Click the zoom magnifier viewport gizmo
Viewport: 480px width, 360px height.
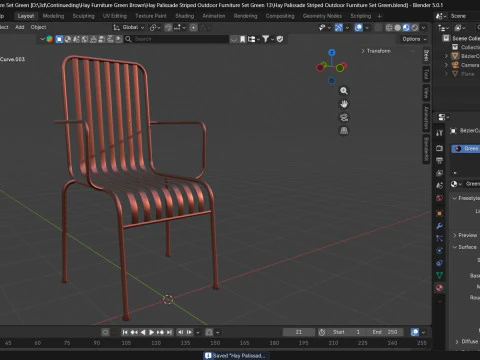point(344,91)
